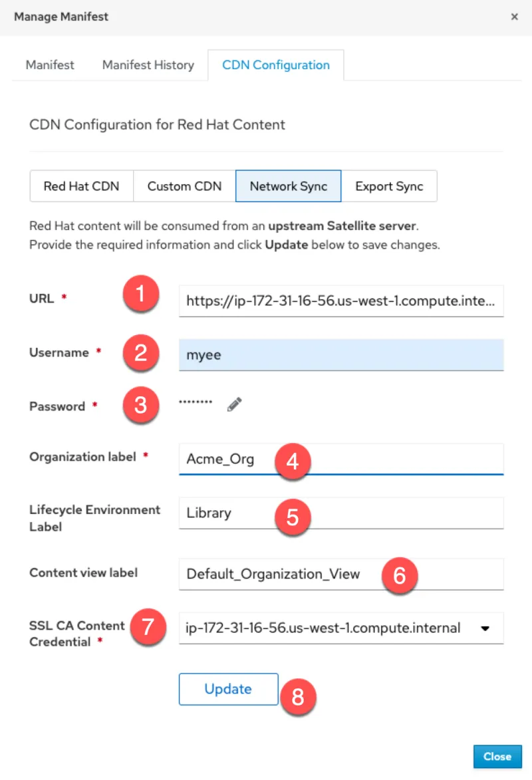532x780 pixels.
Task: Choose the Red Hat CDN option
Action: [x=81, y=186]
